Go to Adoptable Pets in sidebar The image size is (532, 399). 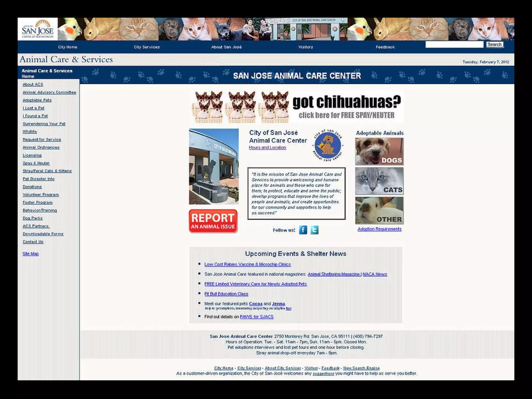point(37,100)
